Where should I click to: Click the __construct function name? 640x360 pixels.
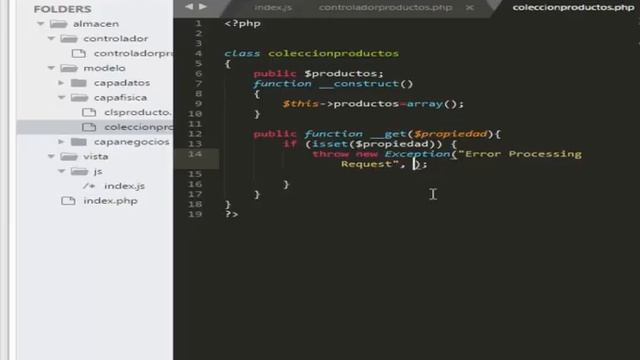[359, 84]
